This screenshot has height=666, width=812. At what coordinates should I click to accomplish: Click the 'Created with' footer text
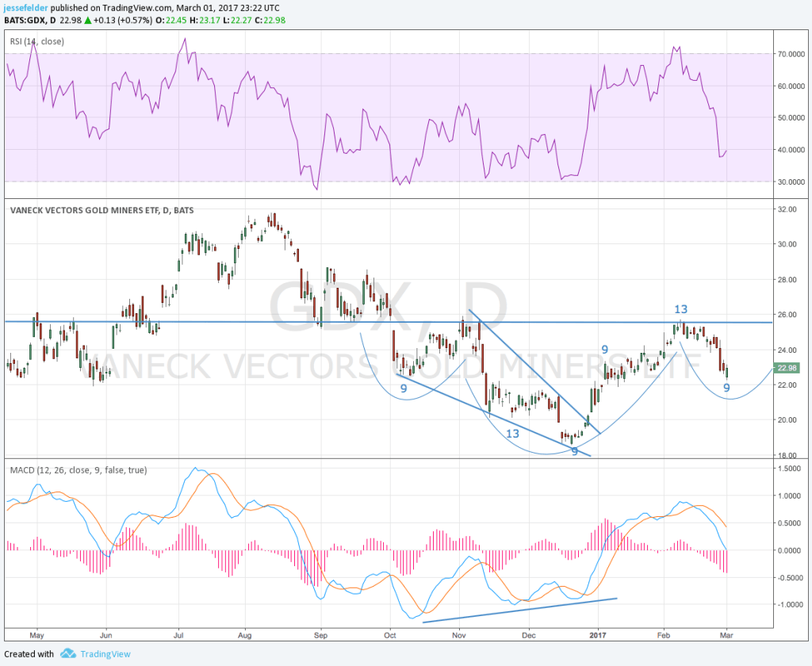coord(29,654)
